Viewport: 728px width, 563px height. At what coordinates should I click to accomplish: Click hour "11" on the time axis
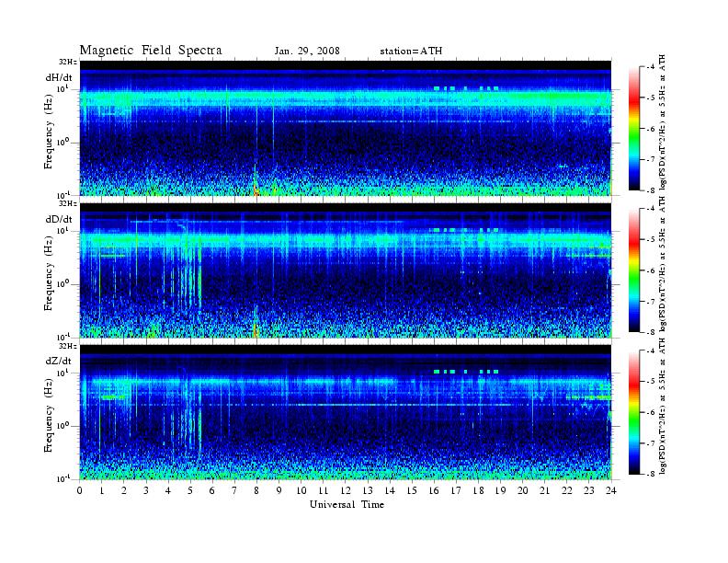pyautogui.click(x=324, y=491)
